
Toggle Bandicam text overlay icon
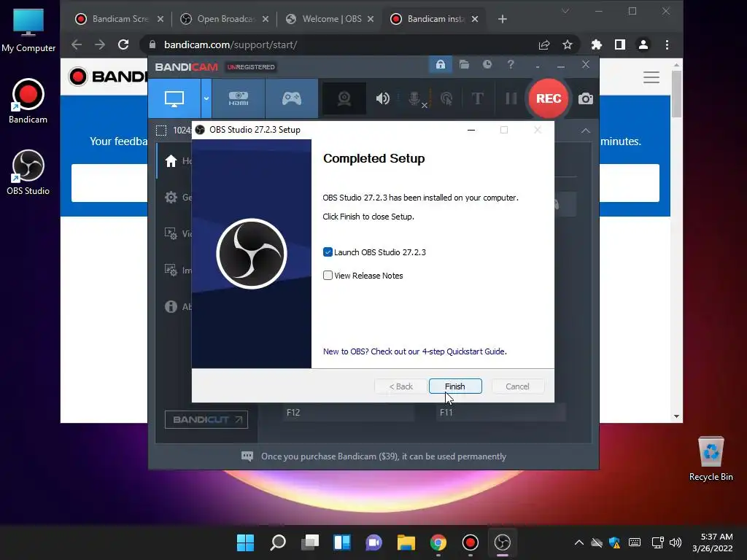477,98
